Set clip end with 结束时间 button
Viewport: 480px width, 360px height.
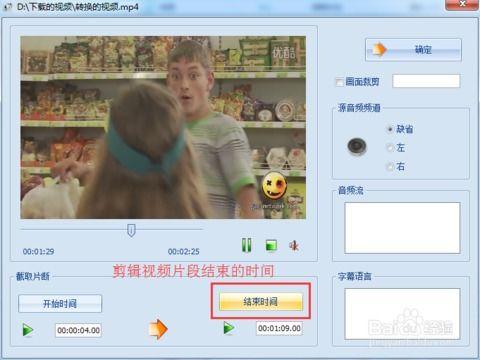261,302
